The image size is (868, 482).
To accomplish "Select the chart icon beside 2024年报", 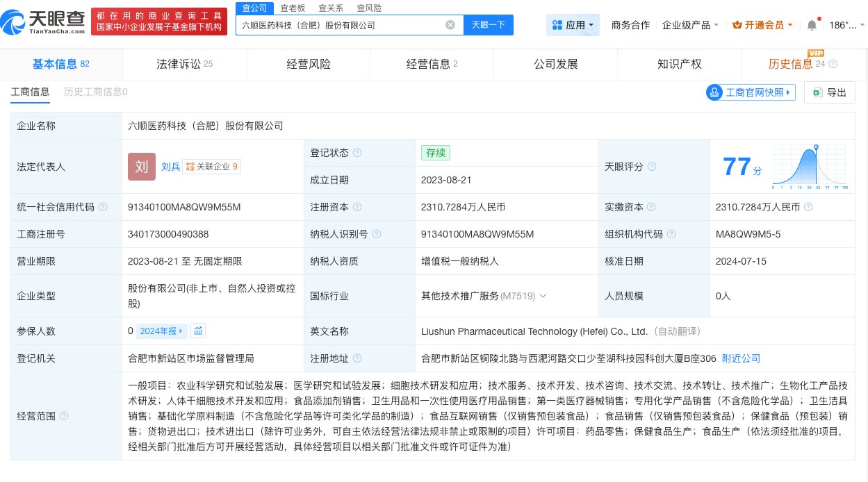I will pyautogui.click(x=198, y=331).
